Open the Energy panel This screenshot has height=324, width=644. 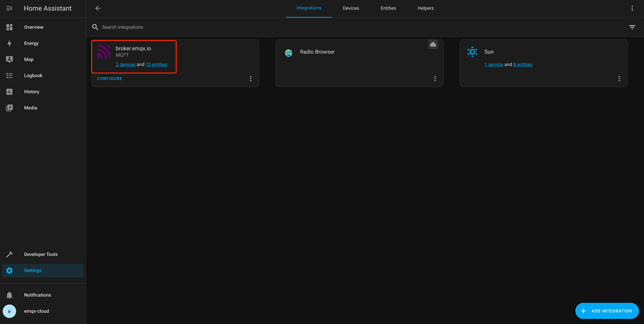31,43
